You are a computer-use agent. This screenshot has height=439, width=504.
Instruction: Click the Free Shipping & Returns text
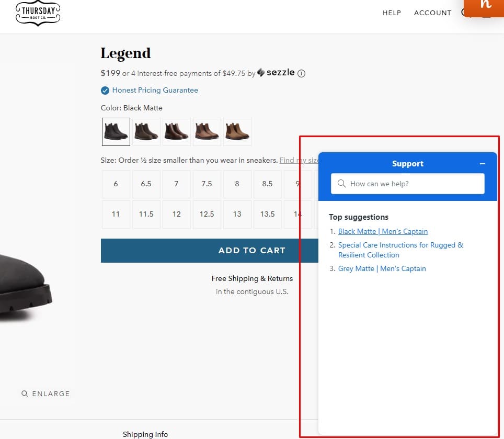[x=253, y=278]
